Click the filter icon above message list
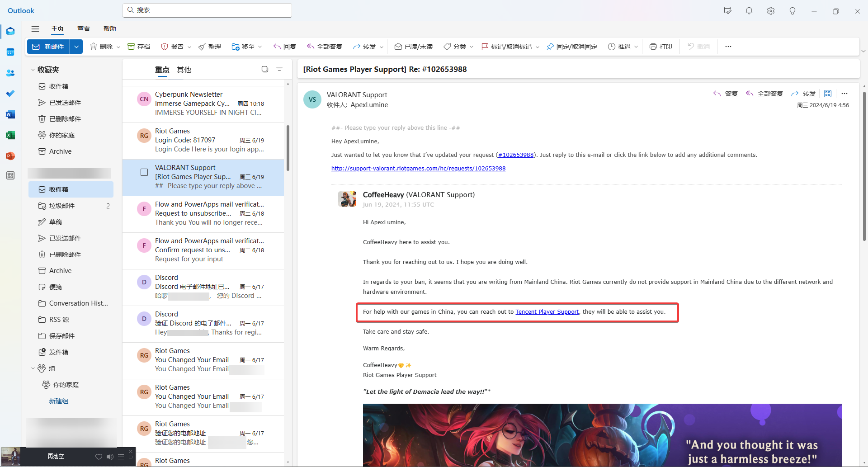Screen dimensions: 868x467 [279, 69]
